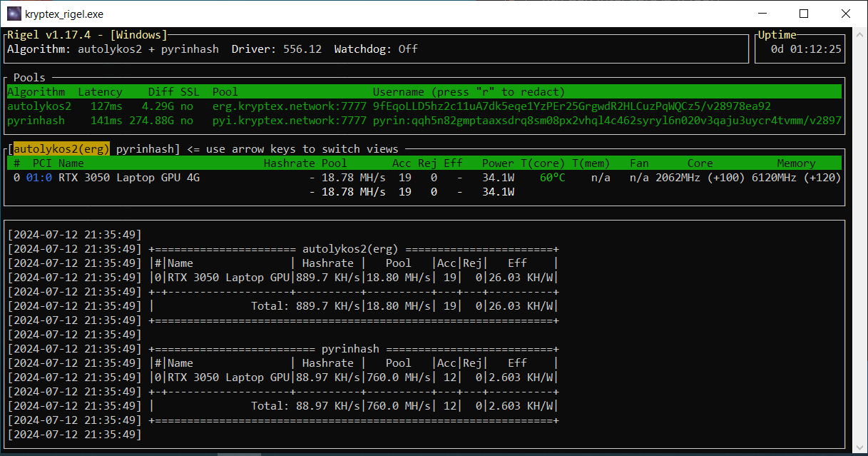Click the 'Rigel v1.17.4 - [Windows]' header
Viewport: 868px width, 456px height.
click(x=87, y=34)
